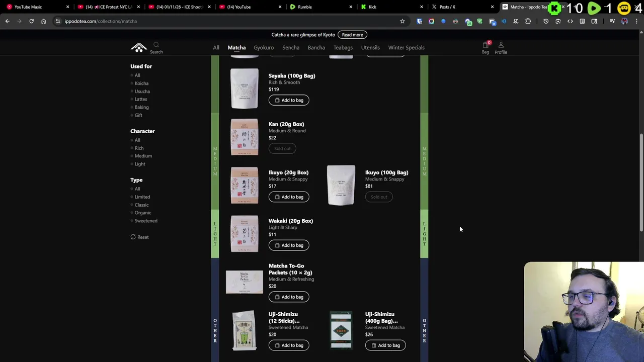
Task: Open the Profile icon
Action: tap(501, 45)
